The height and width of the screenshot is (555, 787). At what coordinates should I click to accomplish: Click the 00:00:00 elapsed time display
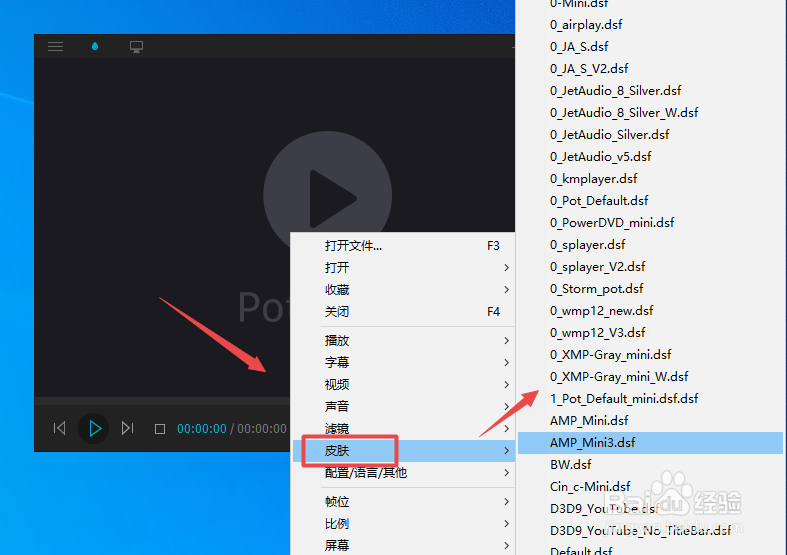click(x=202, y=429)
